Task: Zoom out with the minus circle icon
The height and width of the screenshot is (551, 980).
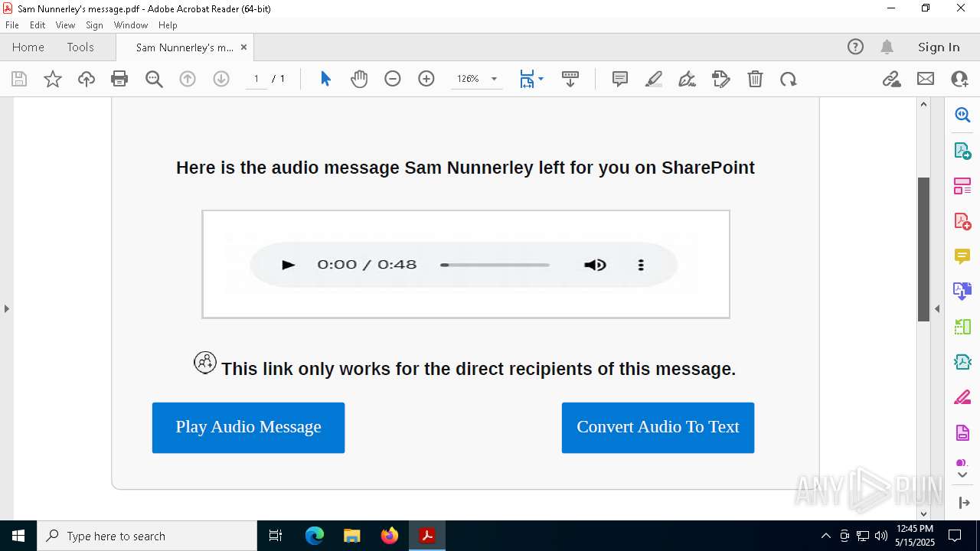Action: tap(393, 79)
